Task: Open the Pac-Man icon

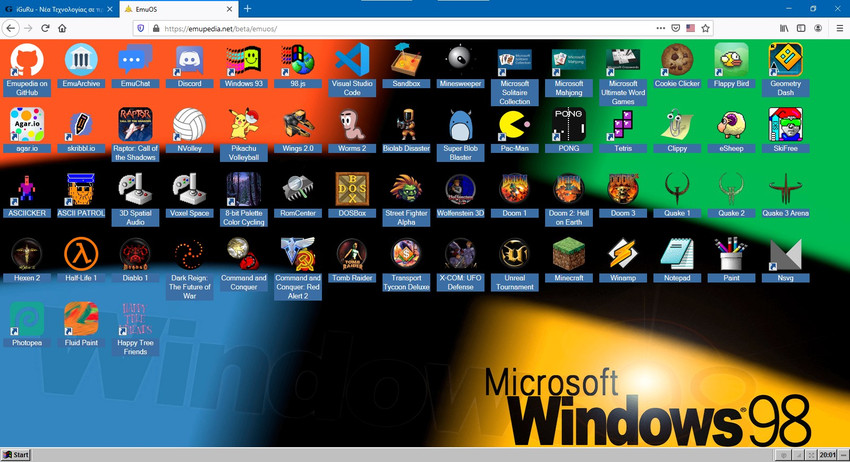Action: click(514, 124)
